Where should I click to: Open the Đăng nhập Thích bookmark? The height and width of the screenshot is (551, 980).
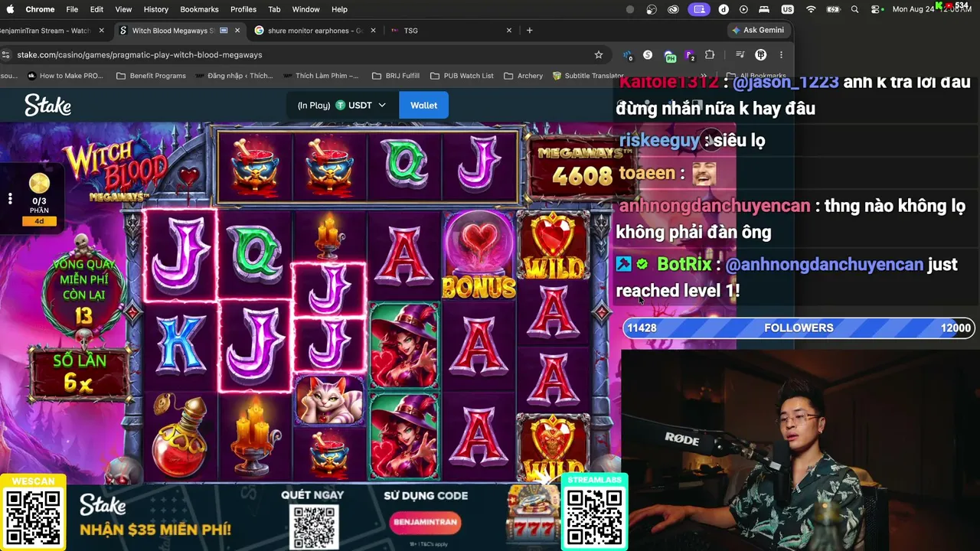pyautogui.click(x=234, y=76)
